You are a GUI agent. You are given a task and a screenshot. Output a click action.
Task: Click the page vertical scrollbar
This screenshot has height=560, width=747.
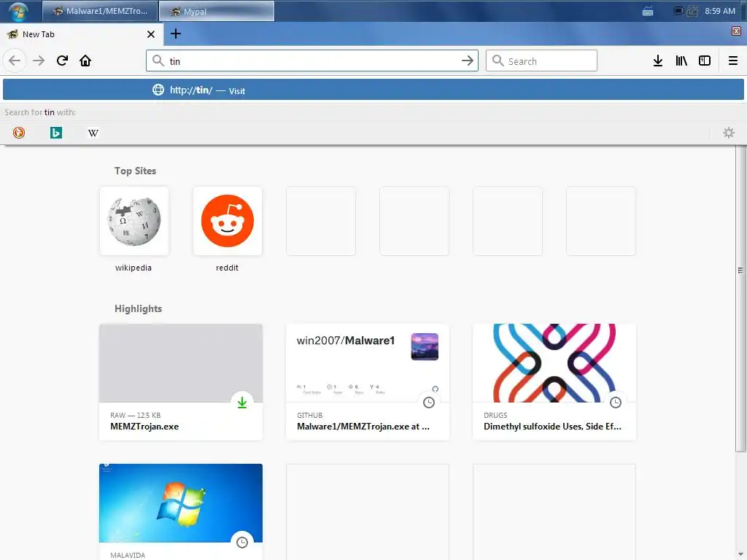740,298
